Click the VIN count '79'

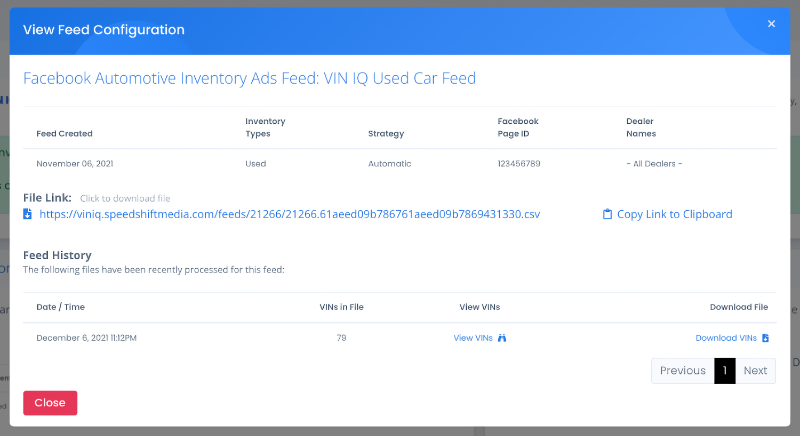pyautogui.click(x=341, y=338)
